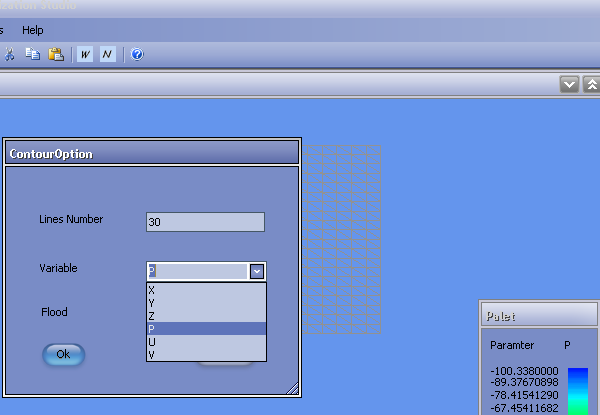Click the ContourOption resize grip
The width and height of the screenshot is (600, 415).
[x=293, y=388]
